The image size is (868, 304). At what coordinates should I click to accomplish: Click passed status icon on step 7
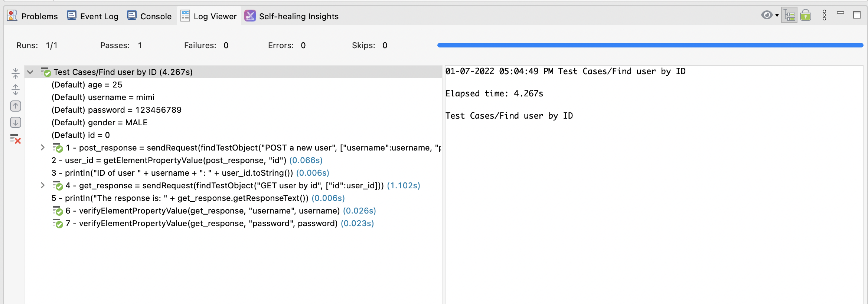pyautogui.click(x=58, y=224)
